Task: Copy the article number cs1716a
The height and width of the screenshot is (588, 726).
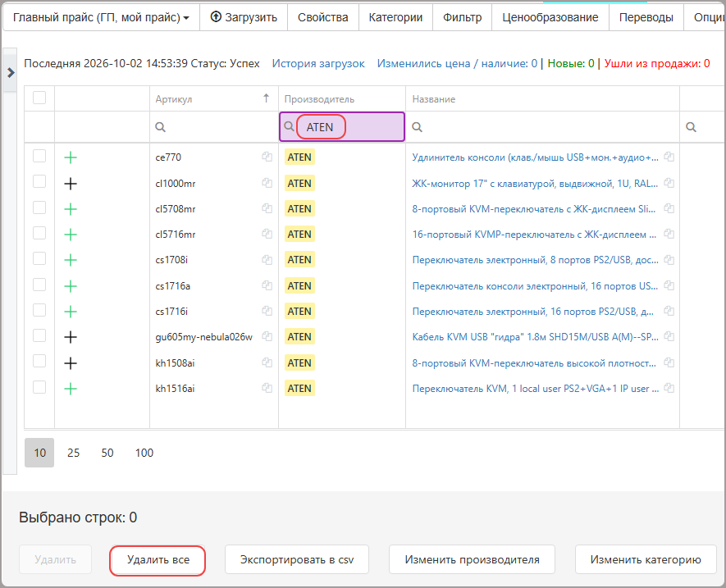Action: [267, 285]
